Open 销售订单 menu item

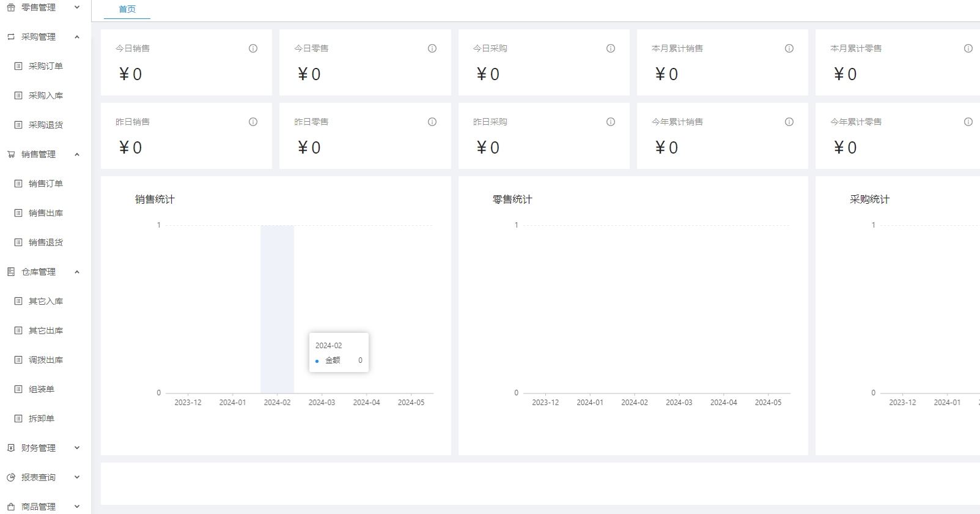click(46, 184)
